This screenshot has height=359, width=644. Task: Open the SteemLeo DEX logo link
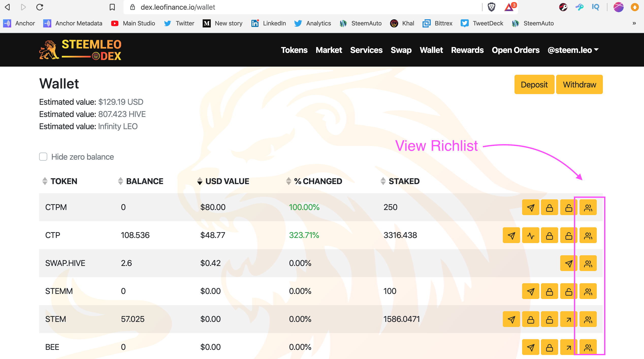tap(80, 50)
